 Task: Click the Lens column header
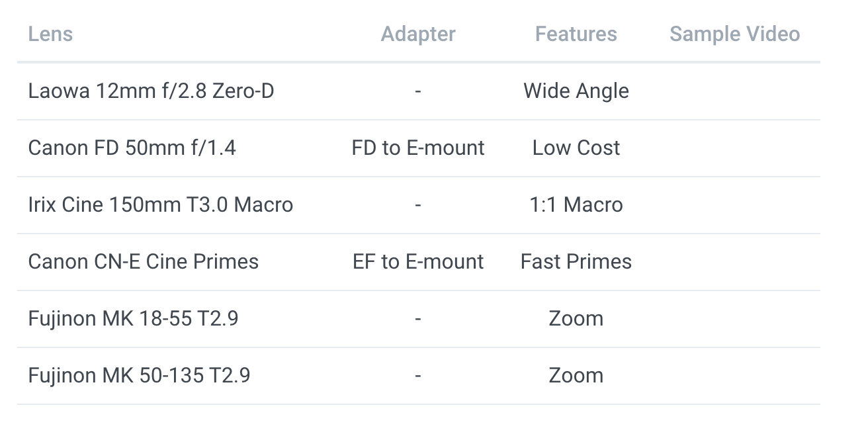click(50, 34)
